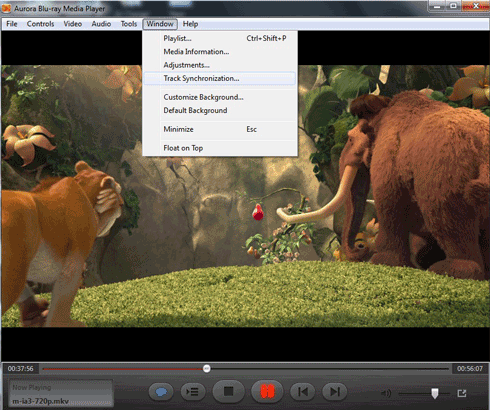This screenshot has width=490, height=410.
Task: Close the Aurora Blu-ray Media Player window
Action: coord(475,6)
